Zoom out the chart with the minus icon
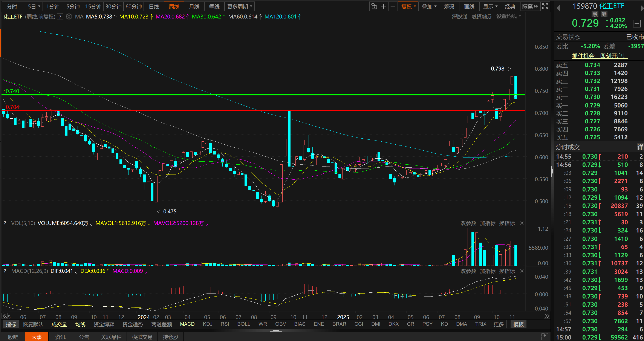The width and height of the screenshot is (644, 341). point(393,6)
